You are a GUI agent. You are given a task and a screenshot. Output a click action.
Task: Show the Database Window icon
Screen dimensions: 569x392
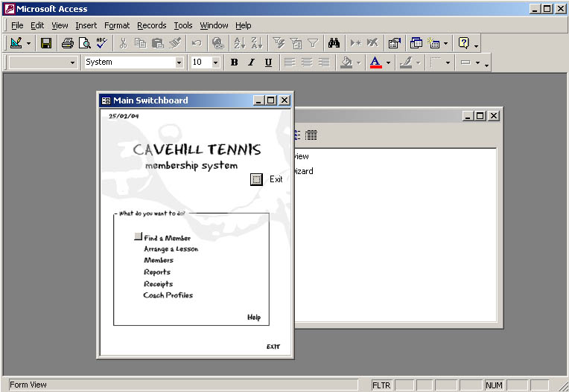click(x=416, y=43)
